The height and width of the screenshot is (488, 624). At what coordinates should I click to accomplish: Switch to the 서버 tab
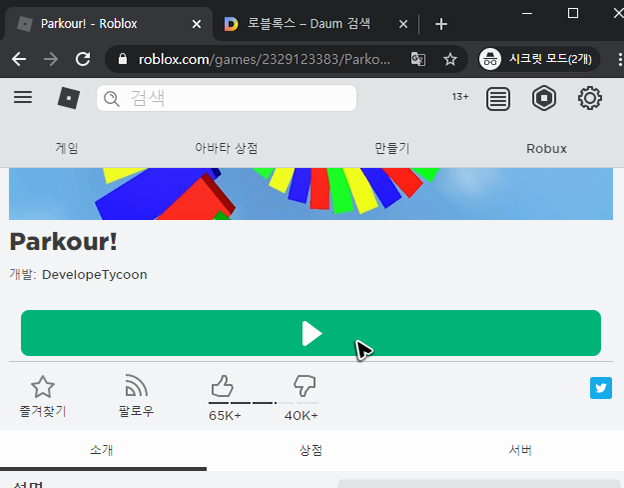click(x=520, y=450)
